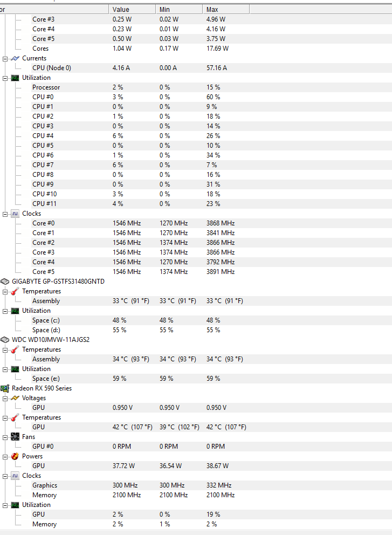Click the Fans icon under Radeon
This screenshot has height=535, width=392.
(x=15, y=437)
